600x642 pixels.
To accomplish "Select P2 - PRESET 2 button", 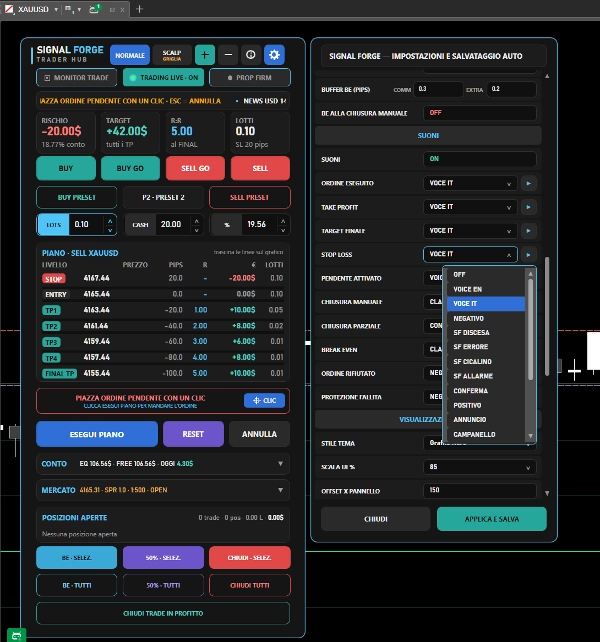I will [163, 197].
